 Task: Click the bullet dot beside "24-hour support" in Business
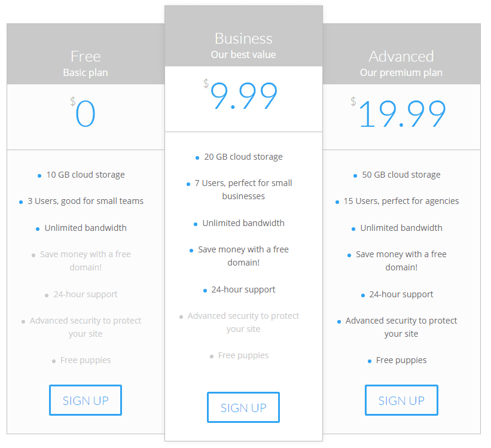point(205,289)
